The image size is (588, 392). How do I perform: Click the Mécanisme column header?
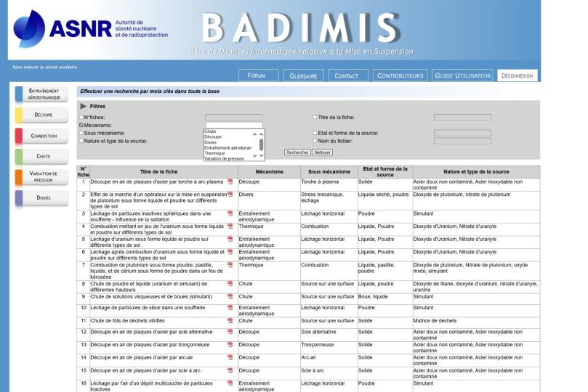pos(269,171)
